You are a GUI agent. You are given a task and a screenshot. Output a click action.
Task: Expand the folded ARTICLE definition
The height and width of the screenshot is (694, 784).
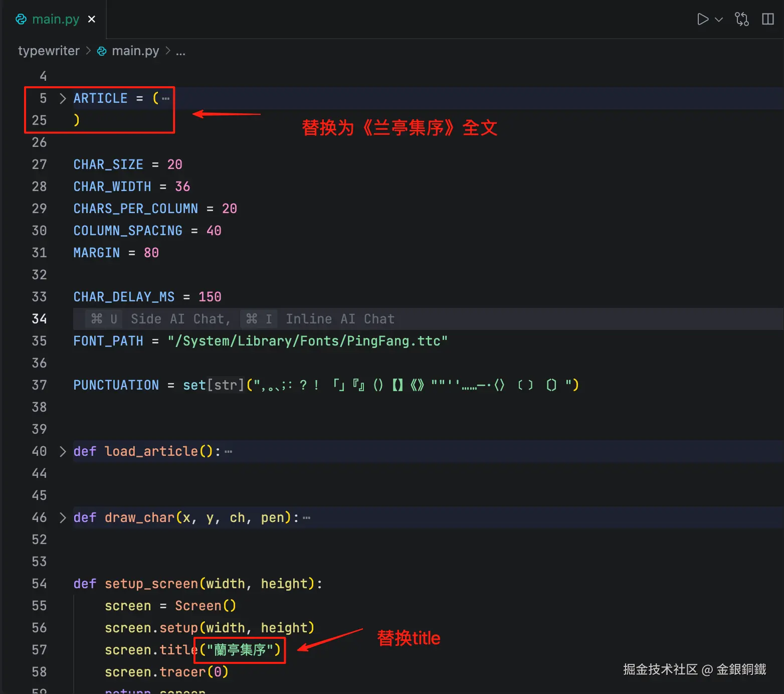coord(63,98)
